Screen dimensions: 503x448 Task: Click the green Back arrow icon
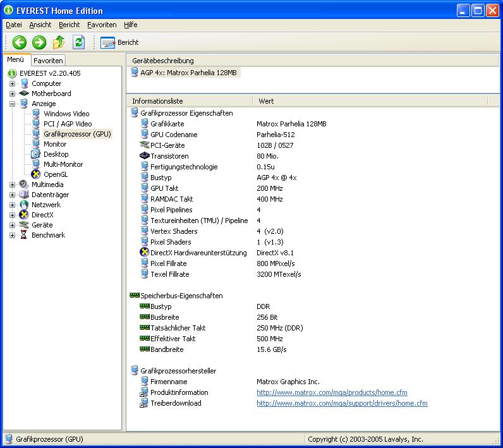click(19, 42)
